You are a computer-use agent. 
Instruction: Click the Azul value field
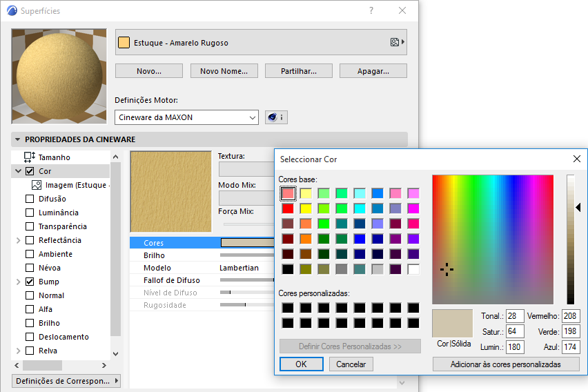pos(571,346)
